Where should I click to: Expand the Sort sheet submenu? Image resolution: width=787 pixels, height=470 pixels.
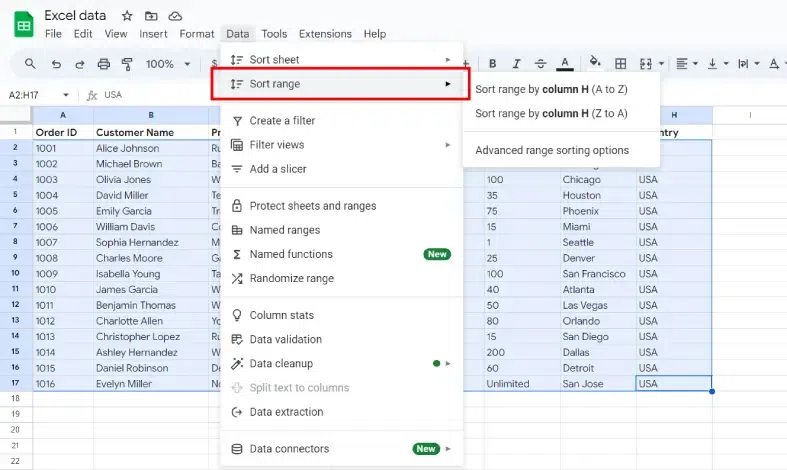point(341,60)
